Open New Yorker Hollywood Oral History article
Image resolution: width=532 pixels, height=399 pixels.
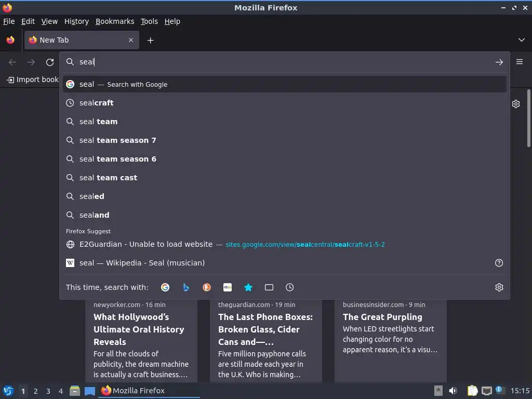[x=141, y=341]
